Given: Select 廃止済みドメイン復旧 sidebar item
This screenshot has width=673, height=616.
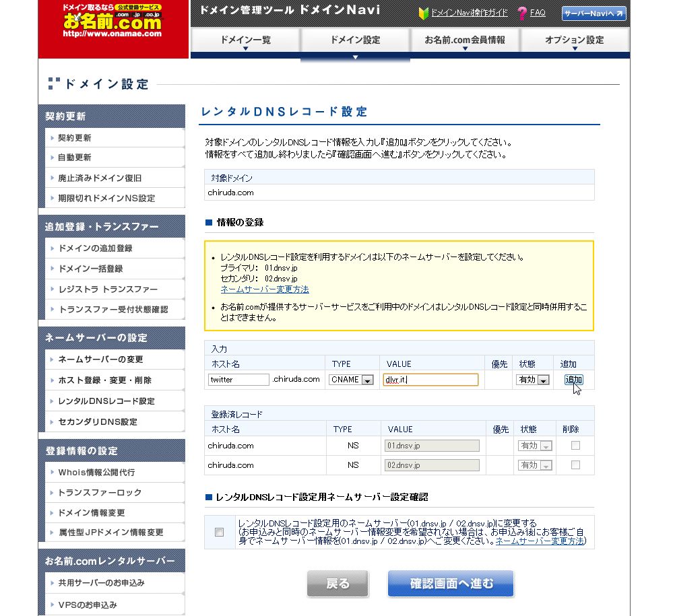Looking at the screenshot, I should [115, 178].
